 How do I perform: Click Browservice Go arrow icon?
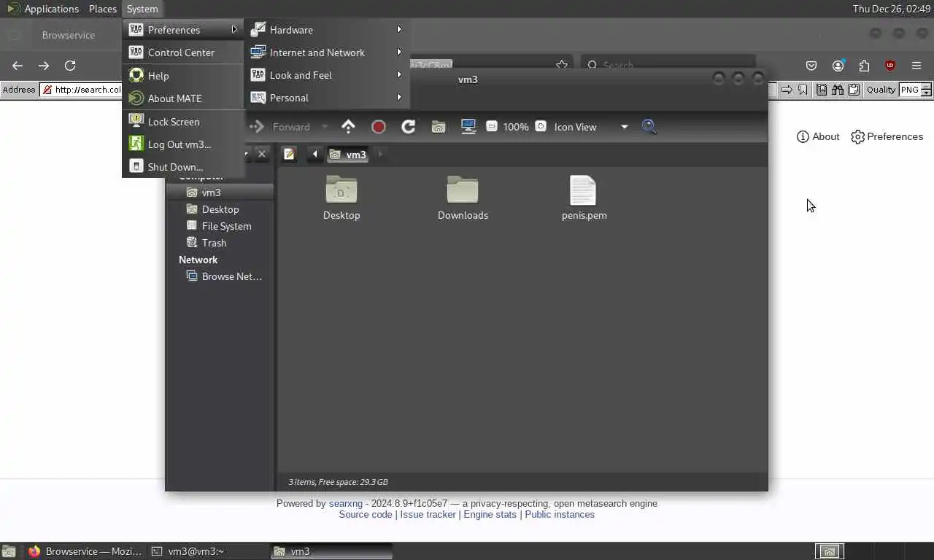[787, 90]
